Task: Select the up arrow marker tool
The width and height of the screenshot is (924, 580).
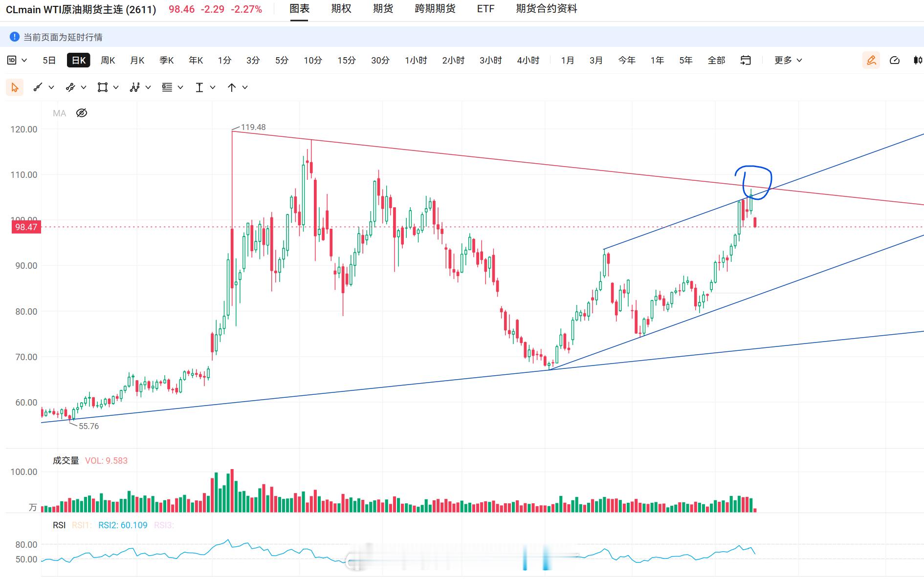Action: tap(232, 87)
